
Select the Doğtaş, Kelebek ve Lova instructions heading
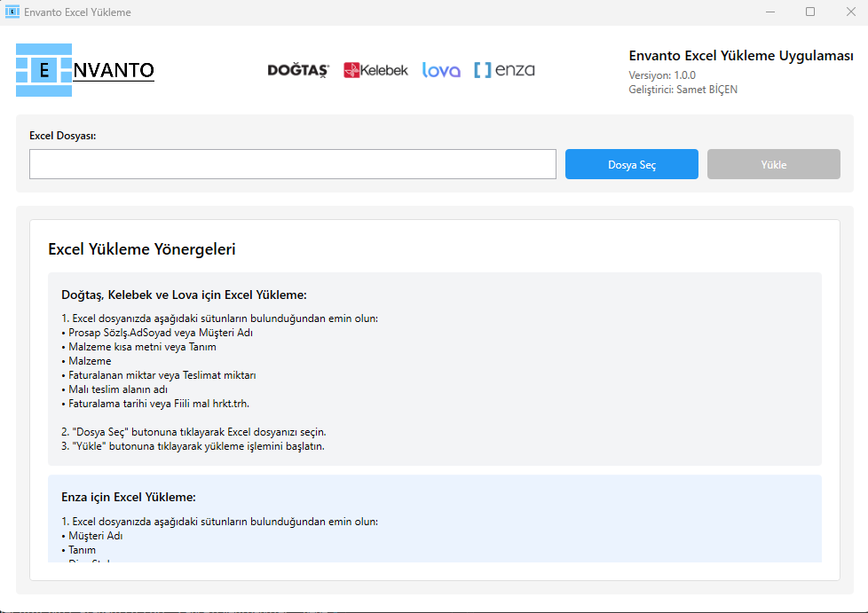pos(184,295)
